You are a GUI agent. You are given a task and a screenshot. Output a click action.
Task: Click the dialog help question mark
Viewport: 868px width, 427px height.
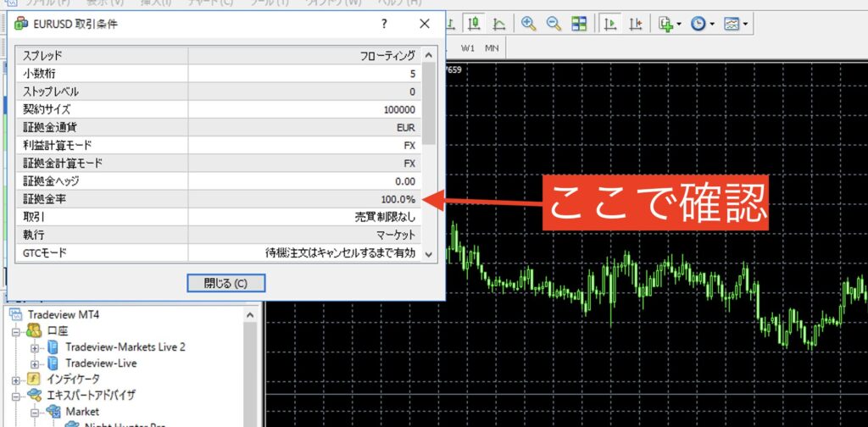384,25
